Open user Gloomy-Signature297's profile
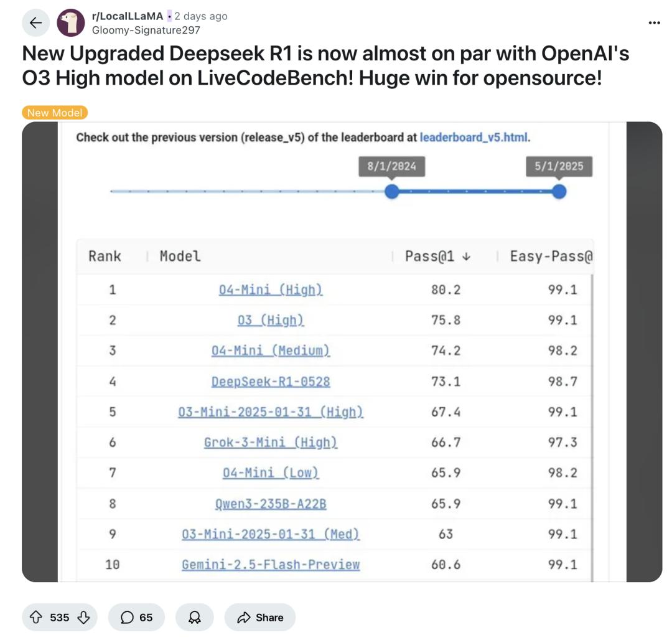Image resolution: width=672 pixels, height=640 pixels. click(x=146, y=29)
